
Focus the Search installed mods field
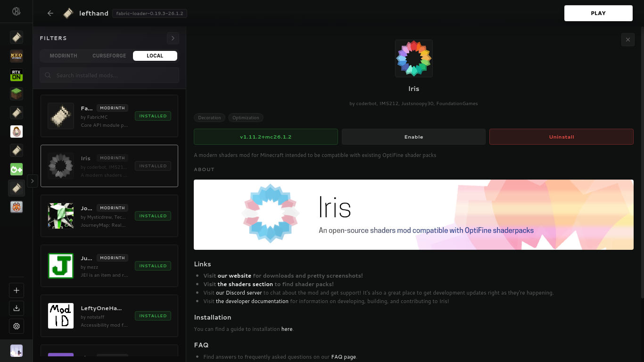click(109, 75)
